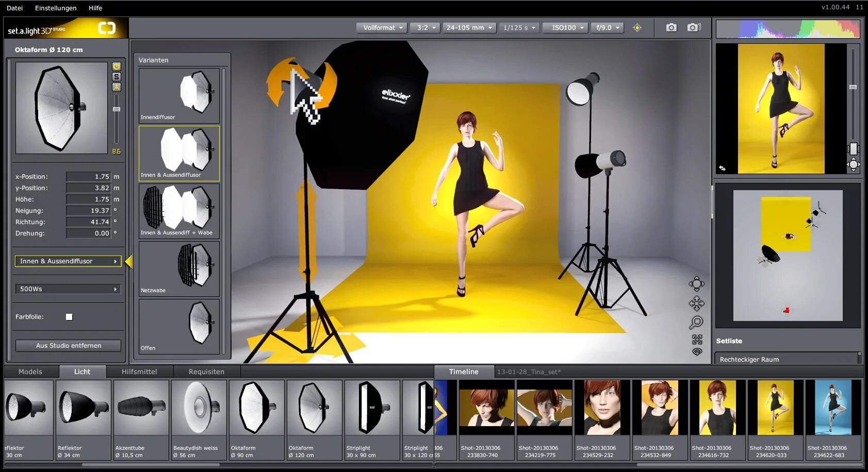This screenshot has height=472, width=868.
Task: Click the camera preview directional pad control
Action: point(854,165)
